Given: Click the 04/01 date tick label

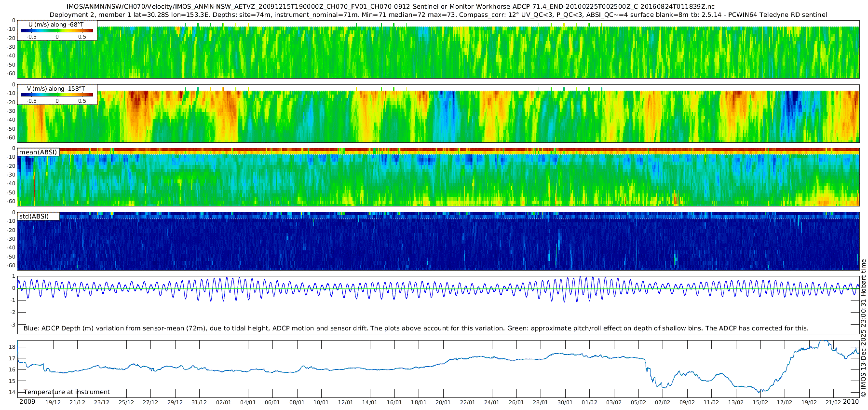Looking at the screenshot, I should (x=248, y=402).
